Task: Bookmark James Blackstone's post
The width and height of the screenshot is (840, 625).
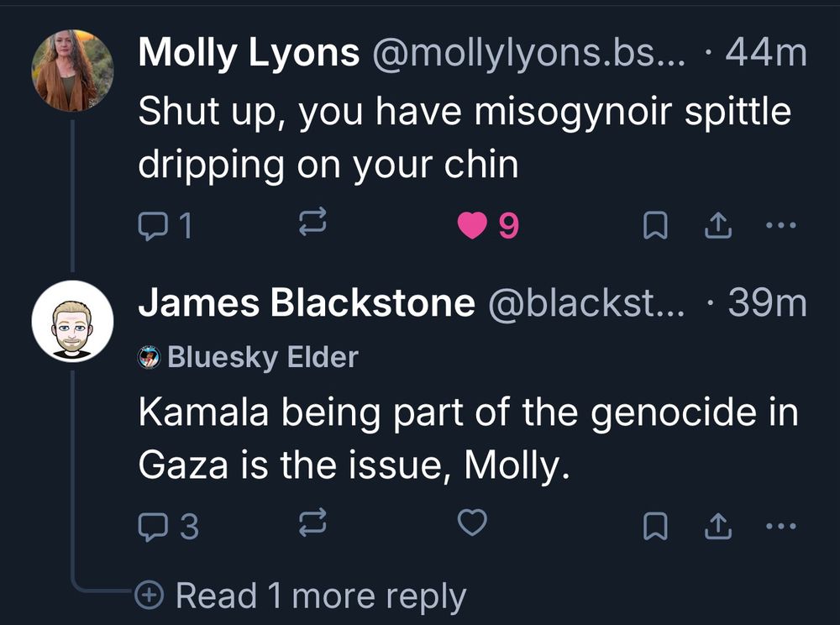Action: 653,526
